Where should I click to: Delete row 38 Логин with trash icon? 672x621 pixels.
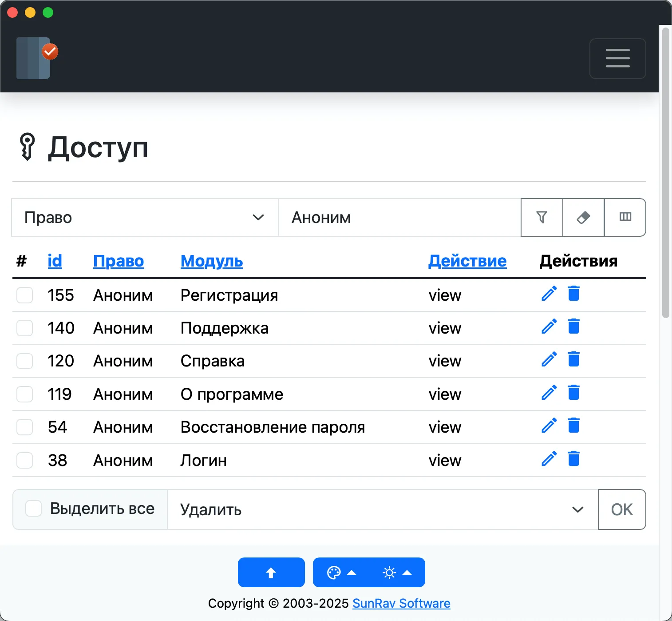pos(574,458)
